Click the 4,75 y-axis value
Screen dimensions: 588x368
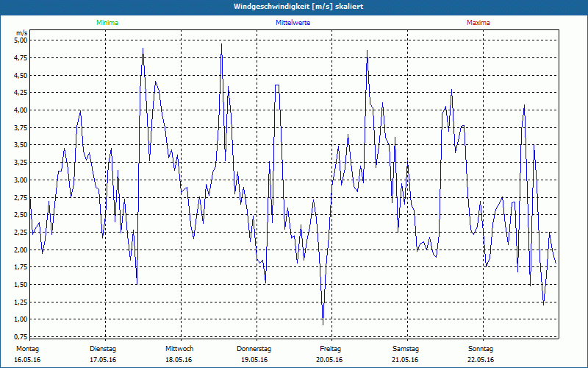[21, 58]
